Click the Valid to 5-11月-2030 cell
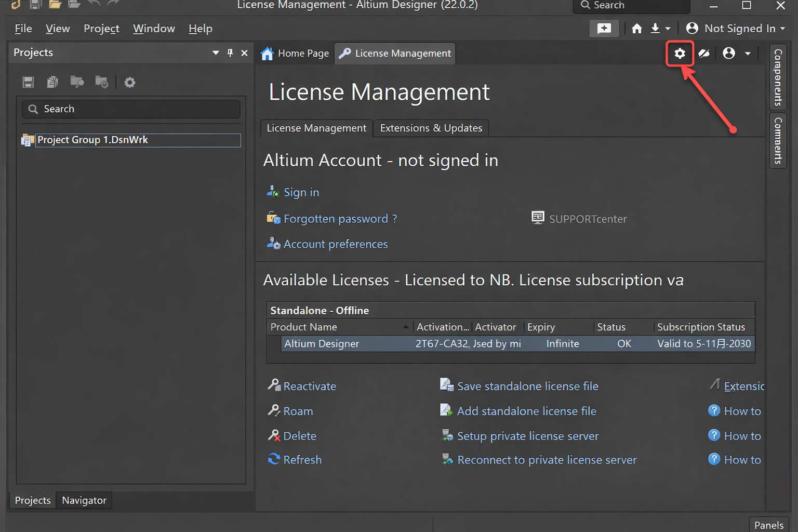798x532 pixels. 704,343
